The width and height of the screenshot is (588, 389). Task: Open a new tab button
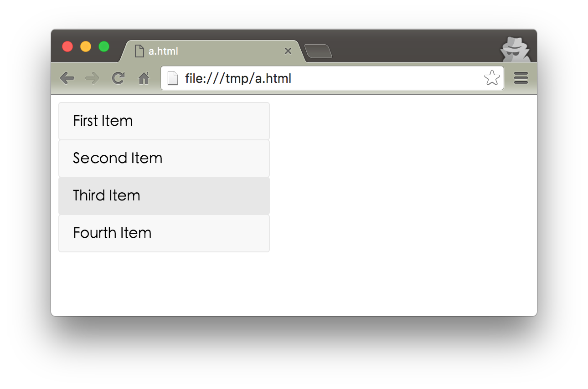[x=318, y=51]
